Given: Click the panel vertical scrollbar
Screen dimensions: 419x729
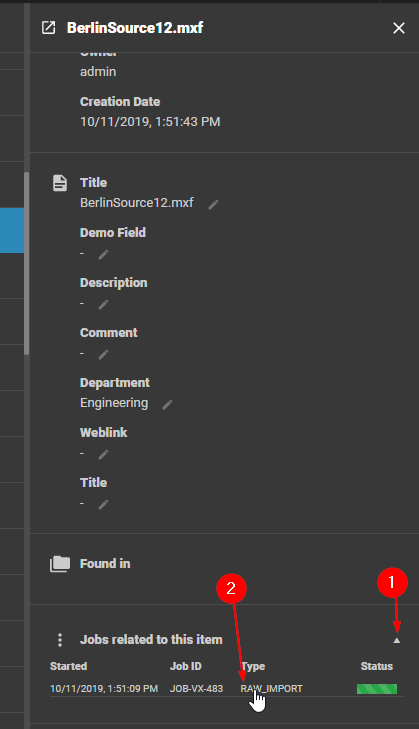Looking at the screenshot, I should point(27,263).
